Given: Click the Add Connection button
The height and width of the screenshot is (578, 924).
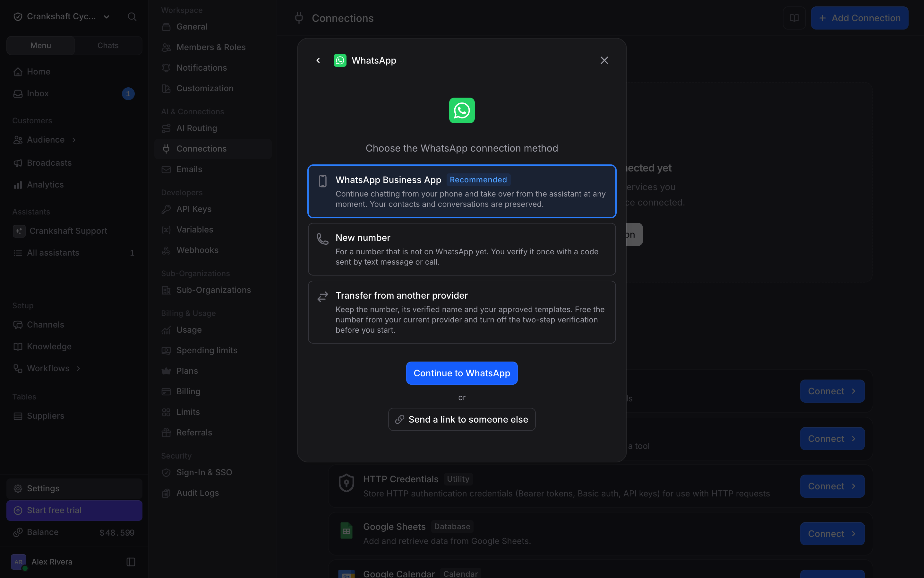Looking at the screenshot, I should (860, 18).
